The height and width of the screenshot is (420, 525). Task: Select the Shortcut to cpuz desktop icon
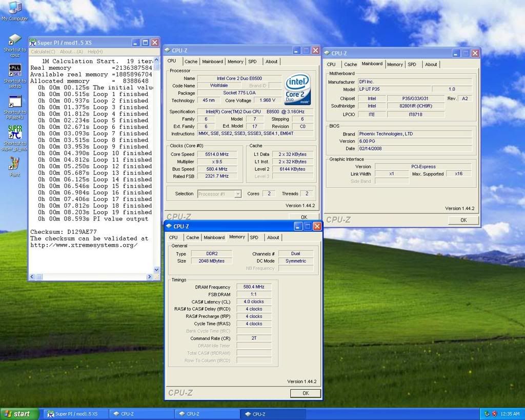[15, 46]
